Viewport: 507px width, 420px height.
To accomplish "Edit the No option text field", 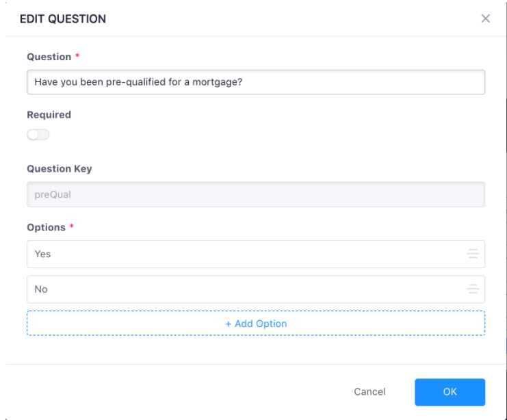I will (x=256, y=289).
